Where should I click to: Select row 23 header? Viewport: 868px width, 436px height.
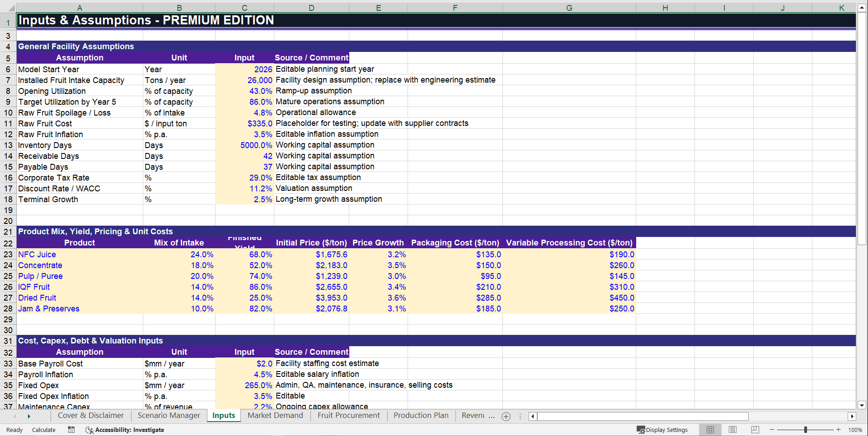pos(8,255)
